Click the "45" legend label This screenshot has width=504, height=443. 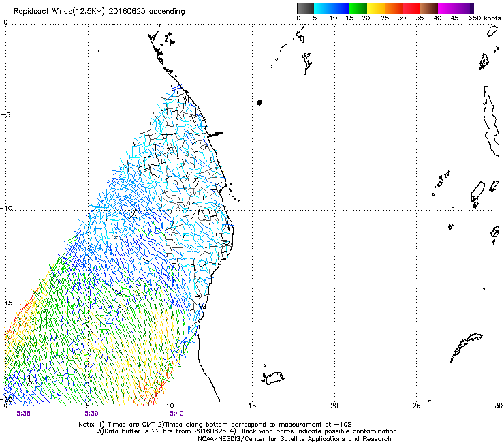tap(454, 18)
